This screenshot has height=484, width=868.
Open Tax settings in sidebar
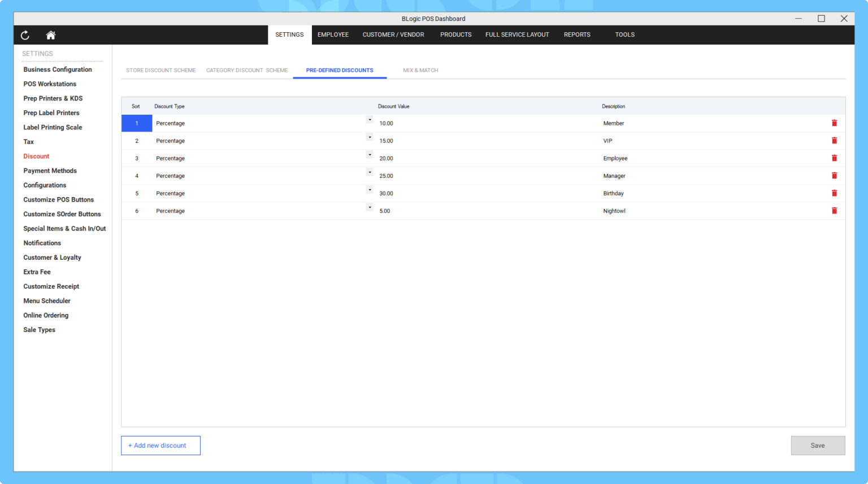coord(29,142)
